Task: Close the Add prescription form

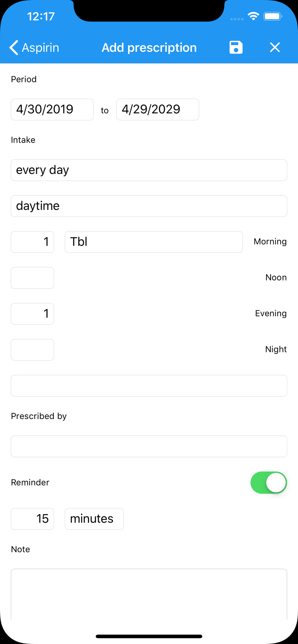Action: pos(275,47)
